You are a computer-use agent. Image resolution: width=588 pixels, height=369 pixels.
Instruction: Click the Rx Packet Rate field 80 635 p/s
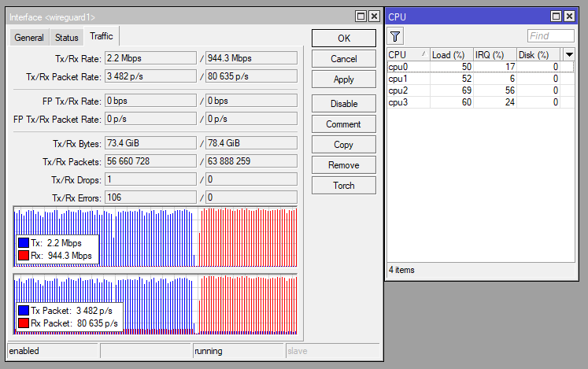[x=251, y=76]
